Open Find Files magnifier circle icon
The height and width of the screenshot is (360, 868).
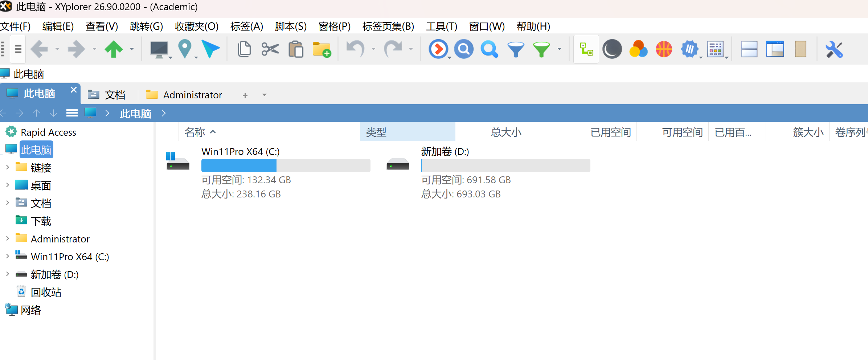(464, 49)
